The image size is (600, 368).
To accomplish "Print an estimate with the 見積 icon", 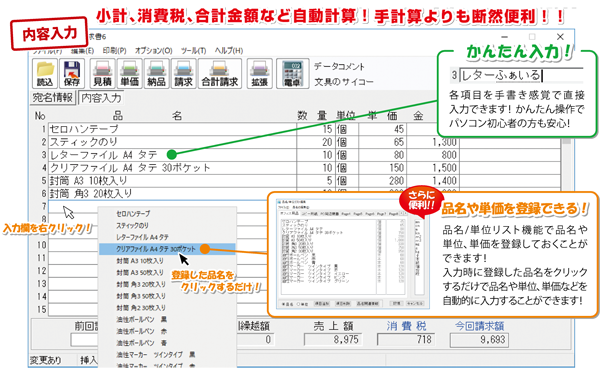I will click(103, 73).
